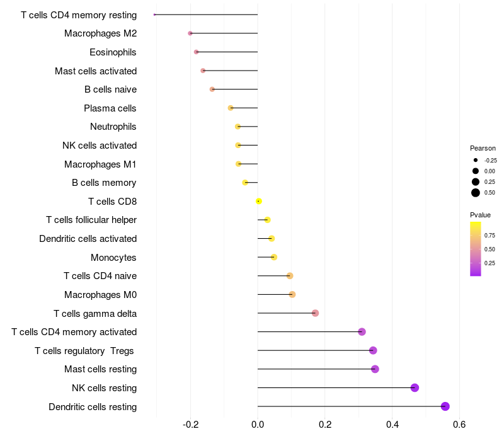The width and height of the screenshot is (504, 441).
Task: Click the Monocytes axis label
Action: [113, 257]
